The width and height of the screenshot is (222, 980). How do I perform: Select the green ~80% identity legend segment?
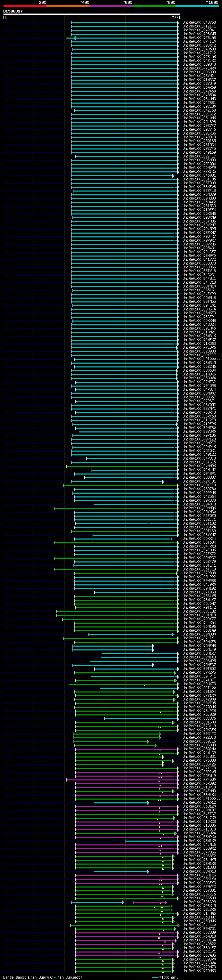(x=154, y=6)
